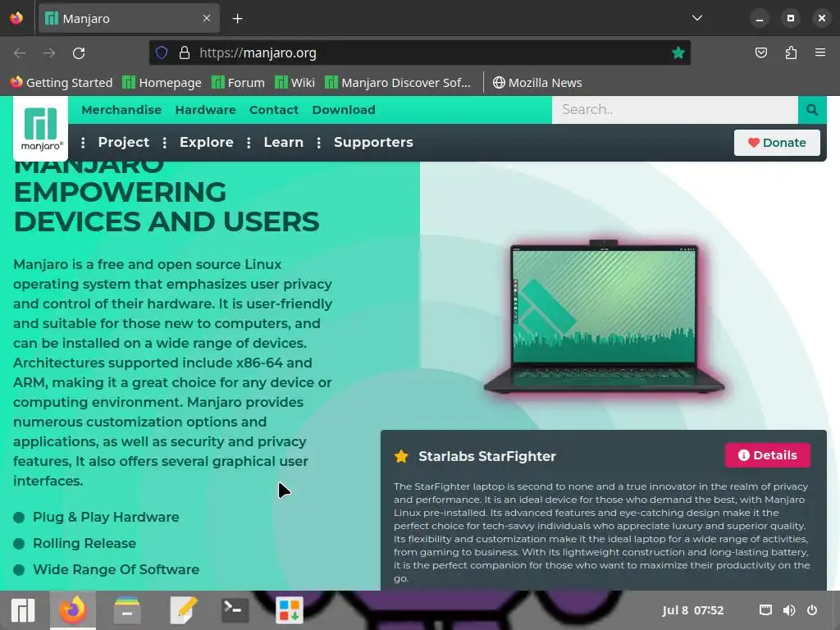Go forward with the arrow button
This screenshot has width=840, height=630.
[x=49, y=53]
